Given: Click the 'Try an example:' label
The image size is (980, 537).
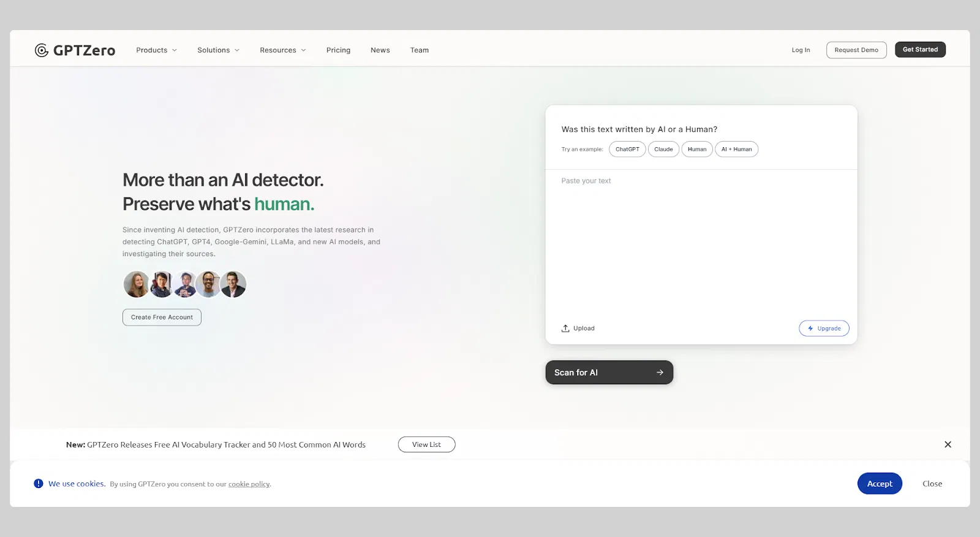Looking at the screenshot, I should [x=582, y=150].
